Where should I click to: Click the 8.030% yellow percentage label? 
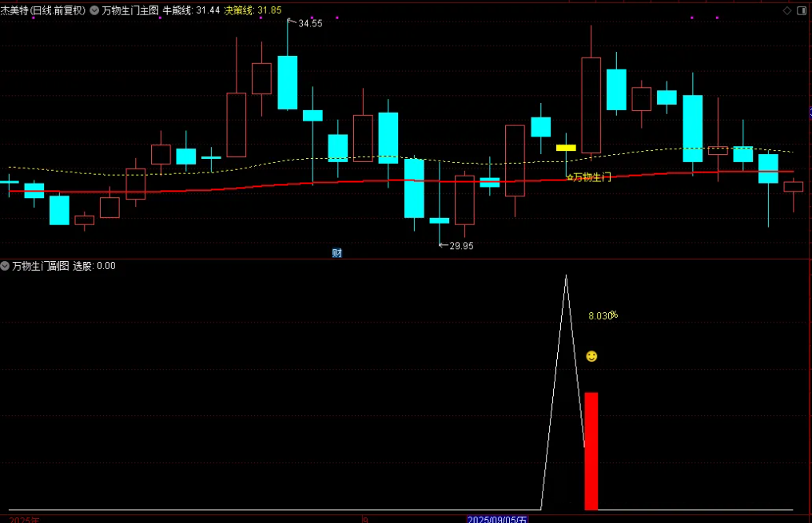(x=602, y=315)
